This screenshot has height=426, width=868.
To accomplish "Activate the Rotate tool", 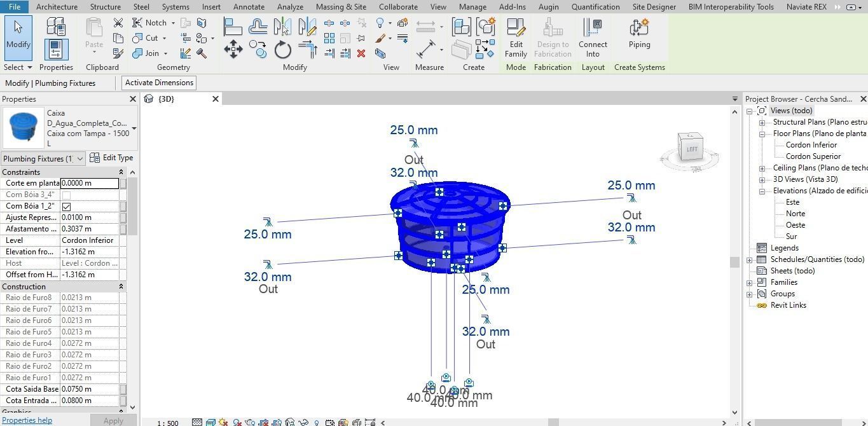I will [x=282, y=50].
